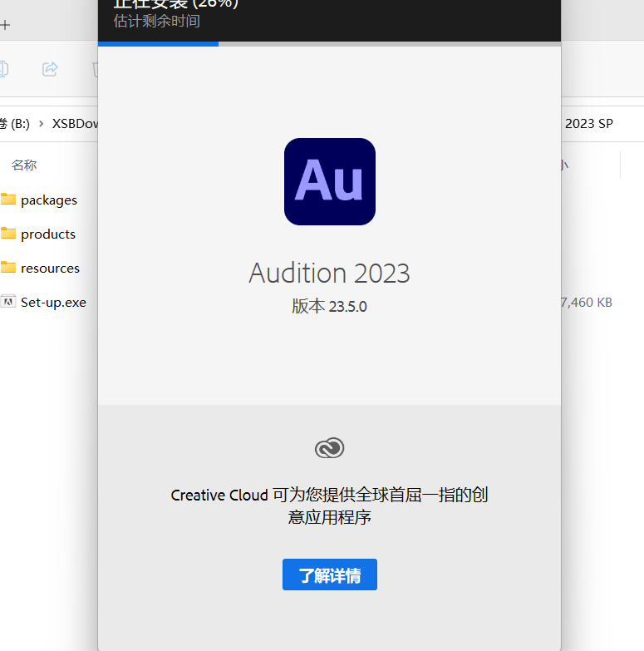Image resolution: width=644 pixels, height=651 pixels.
Task: Expand the chevron after (B:) breadcrumb
Action: click(41, 124)
